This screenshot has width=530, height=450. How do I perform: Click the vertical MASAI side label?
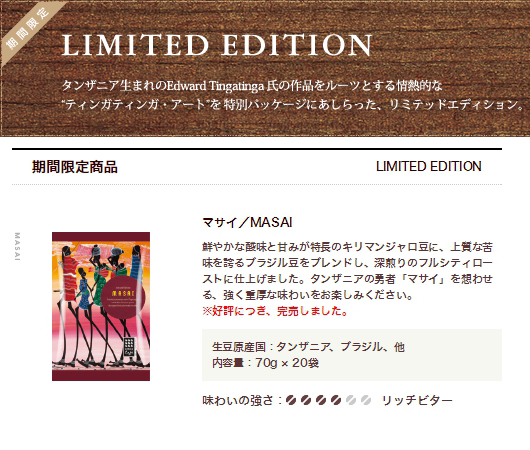pos(17,246)
